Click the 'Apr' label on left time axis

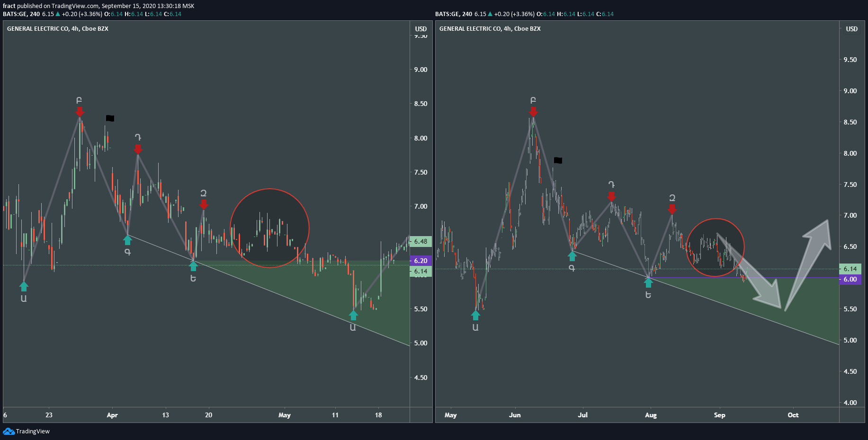[112, 415]
